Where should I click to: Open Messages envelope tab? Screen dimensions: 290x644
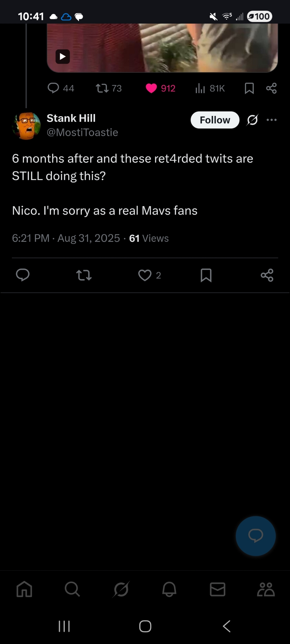point(217,589)
